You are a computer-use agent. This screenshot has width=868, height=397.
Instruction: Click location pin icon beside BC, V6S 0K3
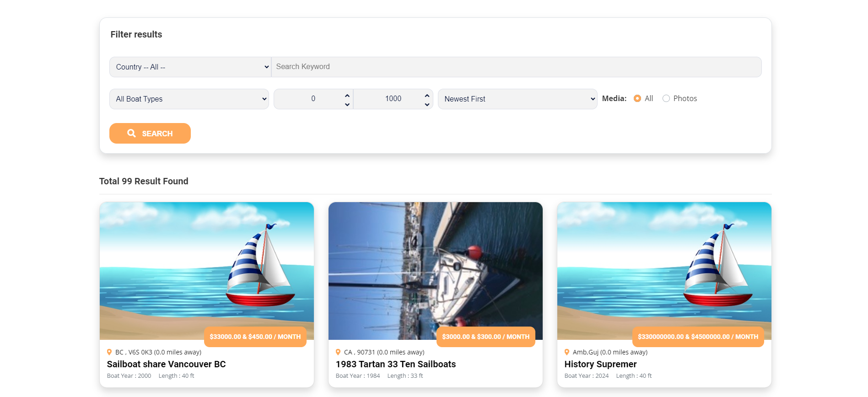pos(109,352)
